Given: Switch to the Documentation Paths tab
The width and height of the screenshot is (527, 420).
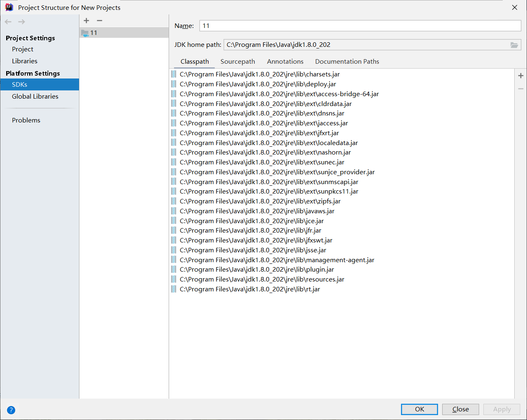Looking at the screenshot, I should [347, 62].
